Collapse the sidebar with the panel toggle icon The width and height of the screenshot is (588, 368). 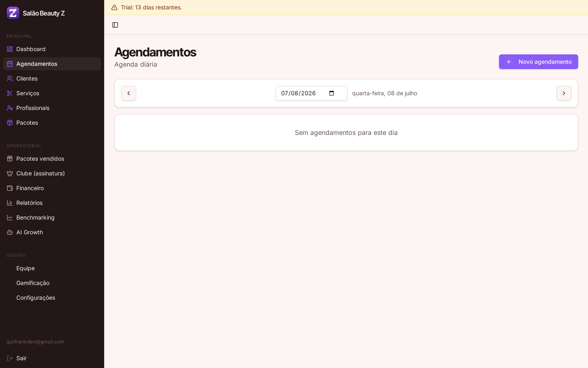(115, 25)
